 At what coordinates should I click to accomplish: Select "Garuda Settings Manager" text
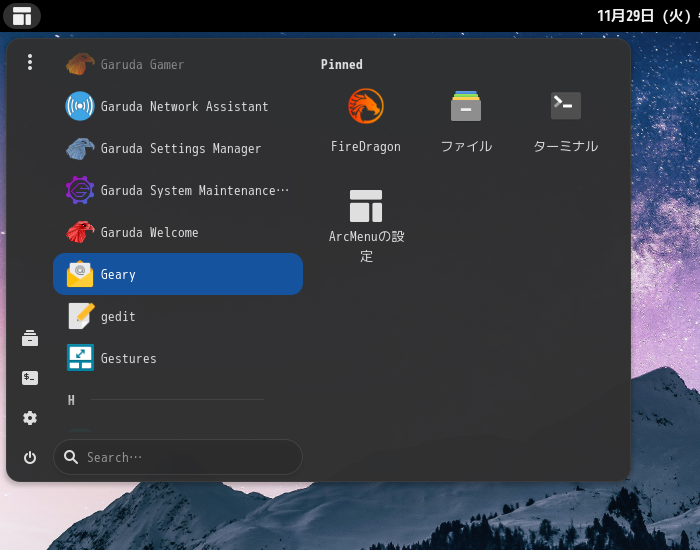click(181, 149)
